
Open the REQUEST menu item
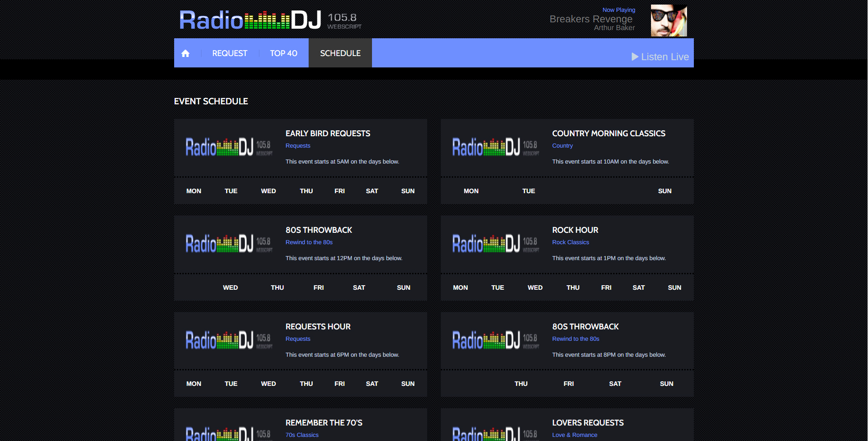coord(229,53)
